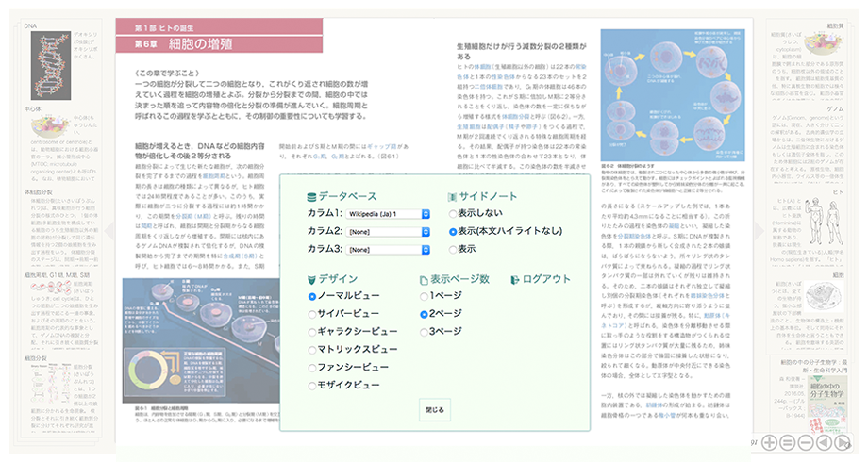868x462 pixels.
Task: Click the 分裂期(M期) link in body text
Action: point(193,216)
